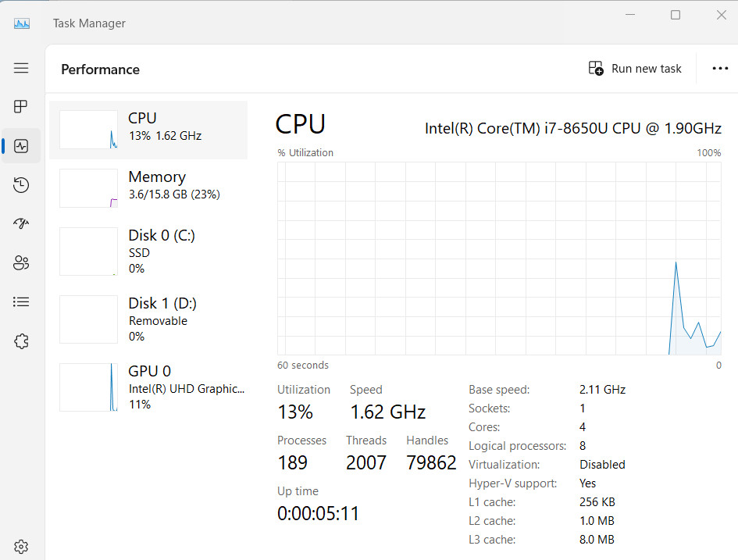Image resolution: width=738 pixels, height=560 pixels.
Task: Open the Users page icon
Action: tap(21, 262)
